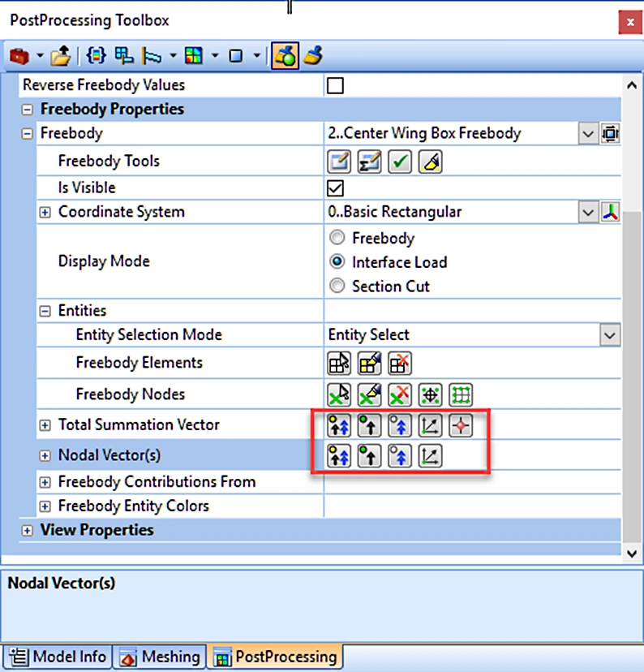
Task: Select the PostProcessing tab
Action: tap(275, 656)
